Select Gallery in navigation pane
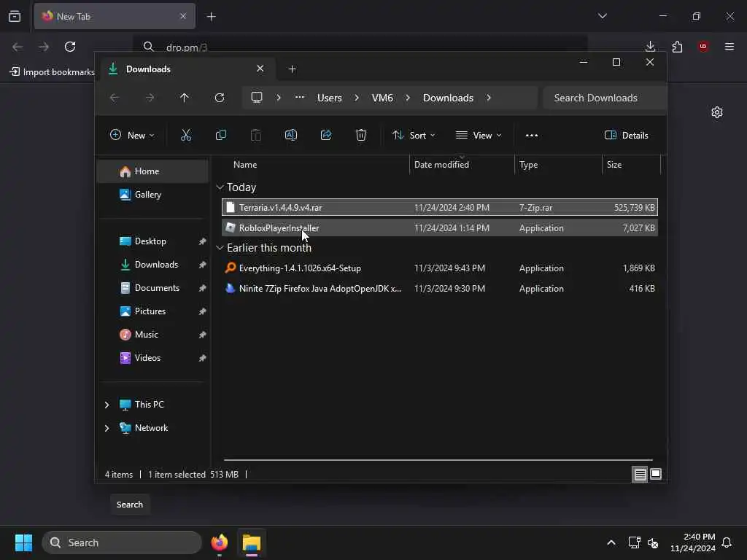 153,195
